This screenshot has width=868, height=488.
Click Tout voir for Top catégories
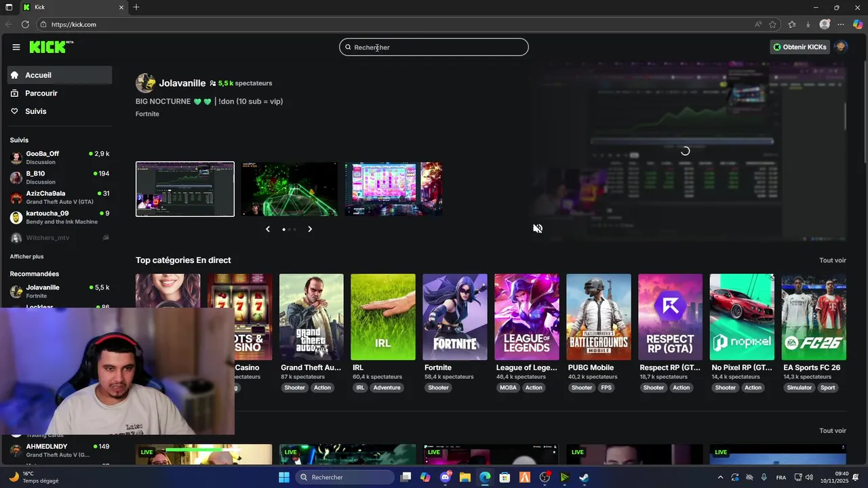[x=833, y=260]
